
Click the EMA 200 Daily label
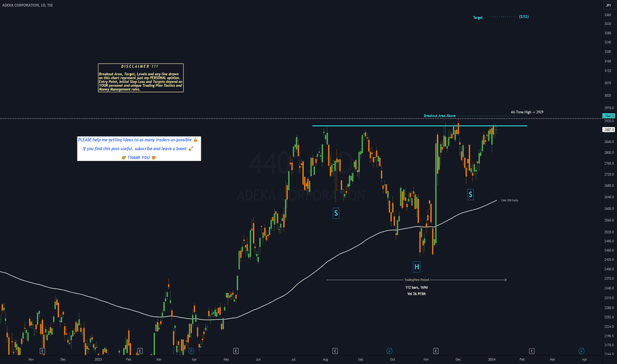510,201
